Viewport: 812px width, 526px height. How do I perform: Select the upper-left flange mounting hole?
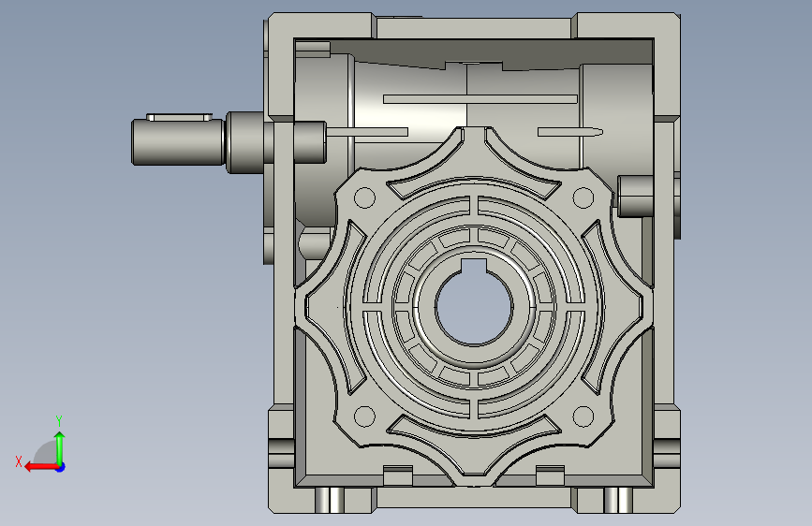click(364, 197)
